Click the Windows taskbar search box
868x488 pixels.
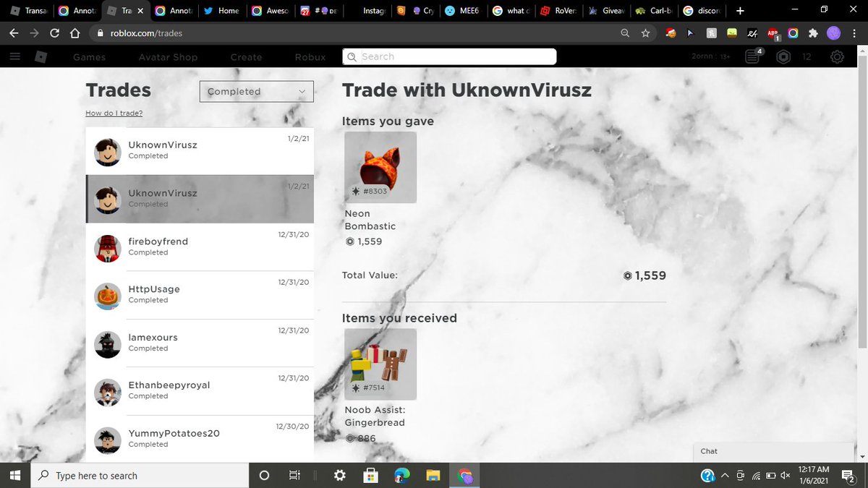coord(140,475)
